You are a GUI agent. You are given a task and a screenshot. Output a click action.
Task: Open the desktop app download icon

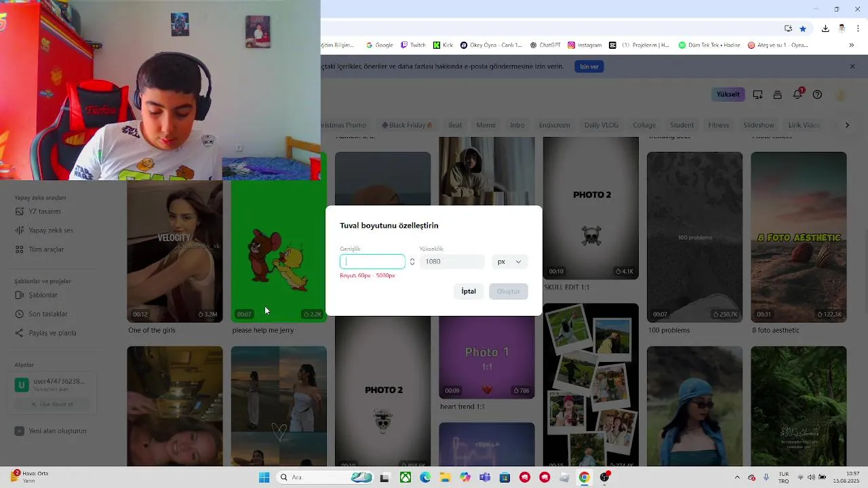pos(758,95)
